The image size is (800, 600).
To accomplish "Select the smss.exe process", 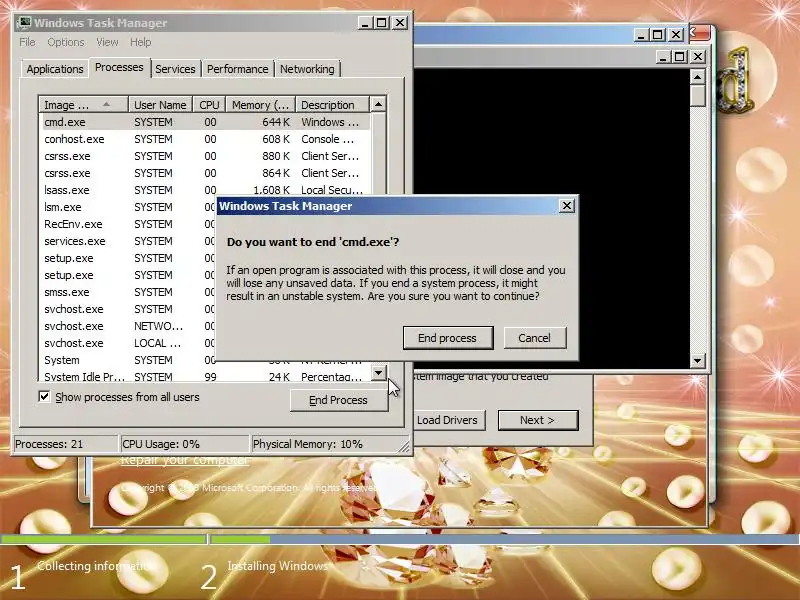I will click(128, 292).
